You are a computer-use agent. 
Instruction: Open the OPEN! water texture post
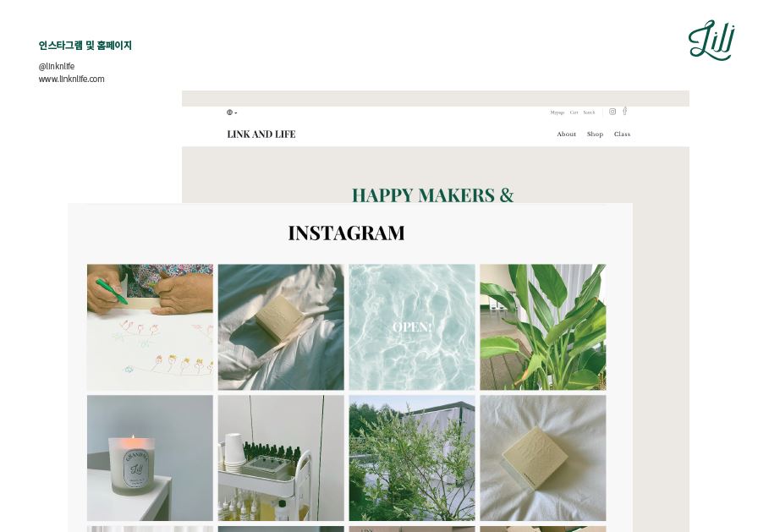[x=412, y=327]
